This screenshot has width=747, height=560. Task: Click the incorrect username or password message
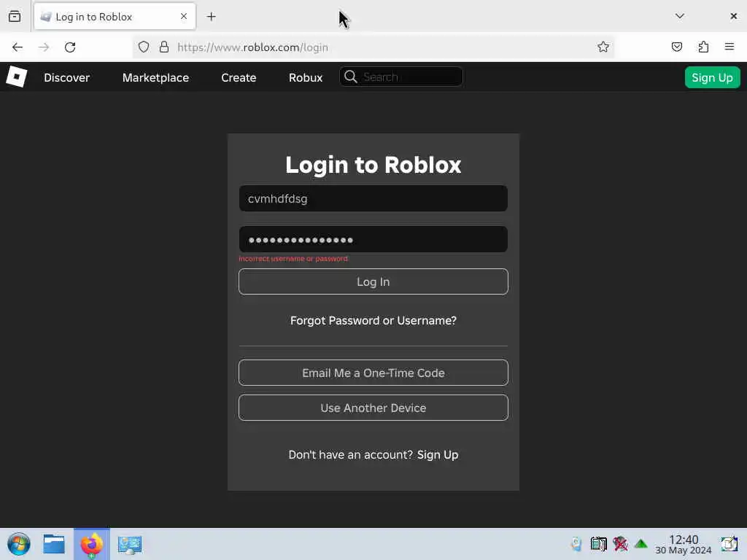click(x=293, y=259)
